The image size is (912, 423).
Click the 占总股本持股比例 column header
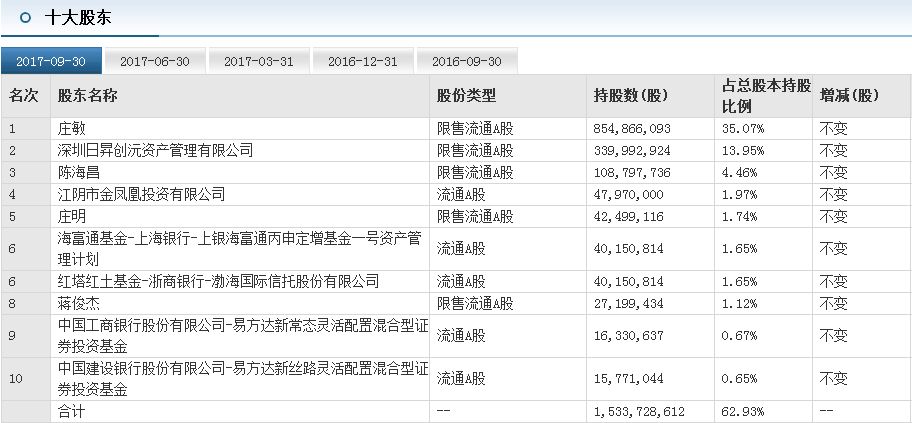(765, 96)
